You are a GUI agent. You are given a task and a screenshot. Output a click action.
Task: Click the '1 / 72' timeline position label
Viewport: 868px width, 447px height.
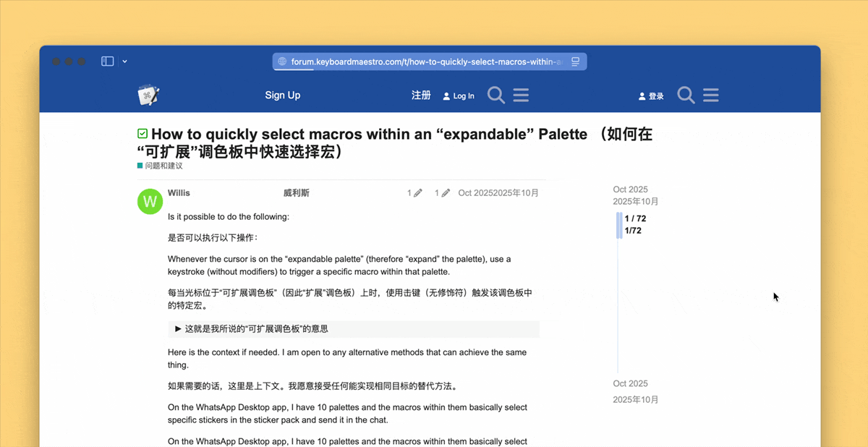click(635, 218)
